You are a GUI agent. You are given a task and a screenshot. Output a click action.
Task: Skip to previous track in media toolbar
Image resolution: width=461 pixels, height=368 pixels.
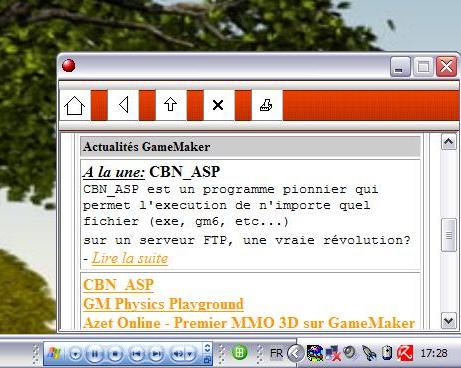click(x=136, y=354)
